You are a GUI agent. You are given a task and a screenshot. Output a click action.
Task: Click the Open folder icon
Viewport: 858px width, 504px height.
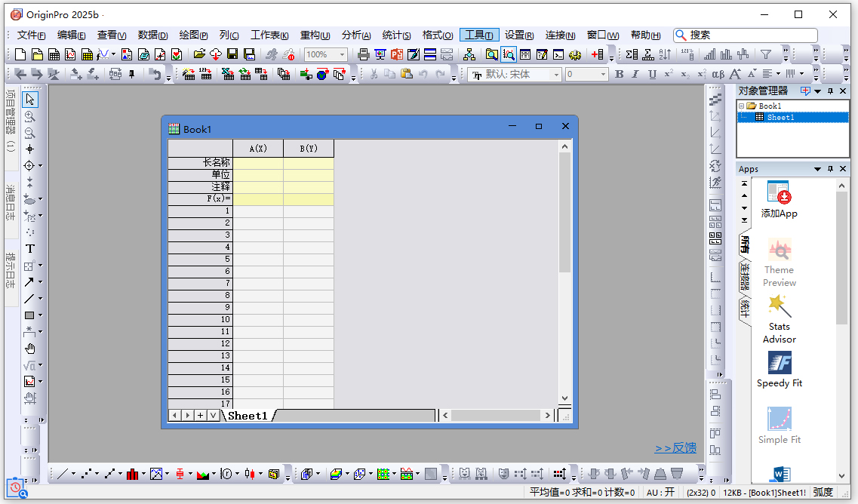pos(199,54)
